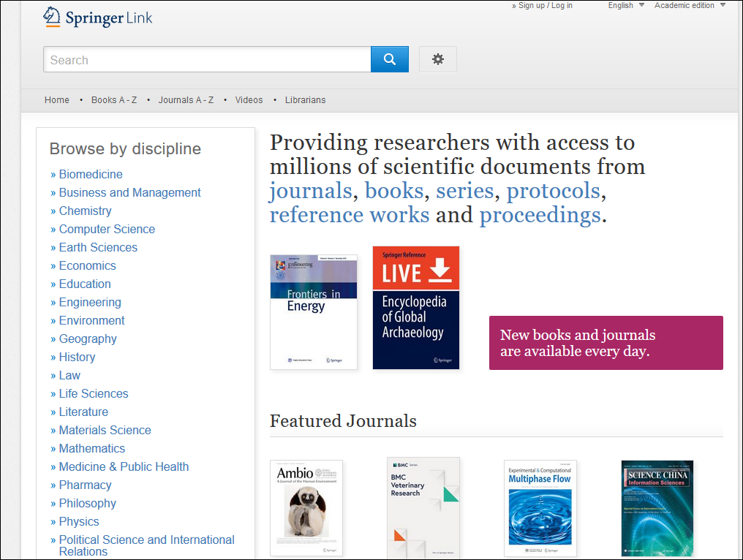This screenshot has height=560, width=743.
Task: Browse the Physics discipline
Action: pos(79,522)
